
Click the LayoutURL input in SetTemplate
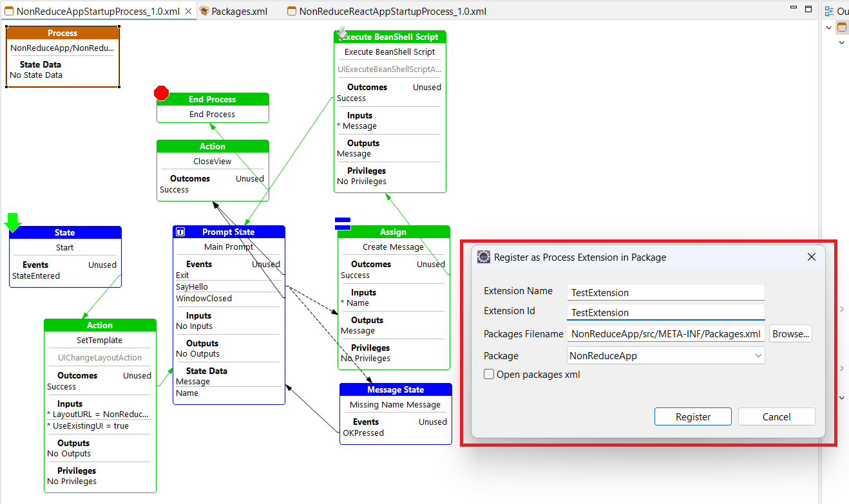click(98, 414)
